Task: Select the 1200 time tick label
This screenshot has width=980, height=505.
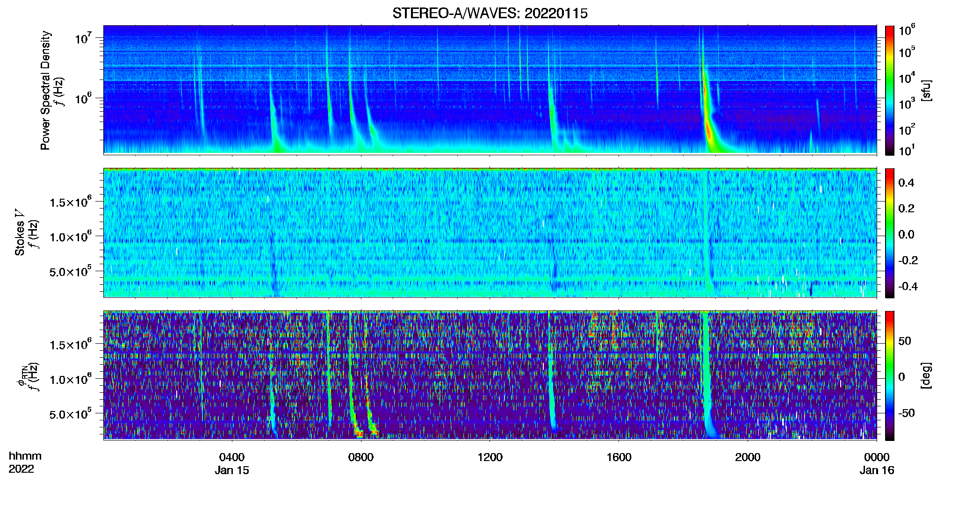Action: coord(490,457)
